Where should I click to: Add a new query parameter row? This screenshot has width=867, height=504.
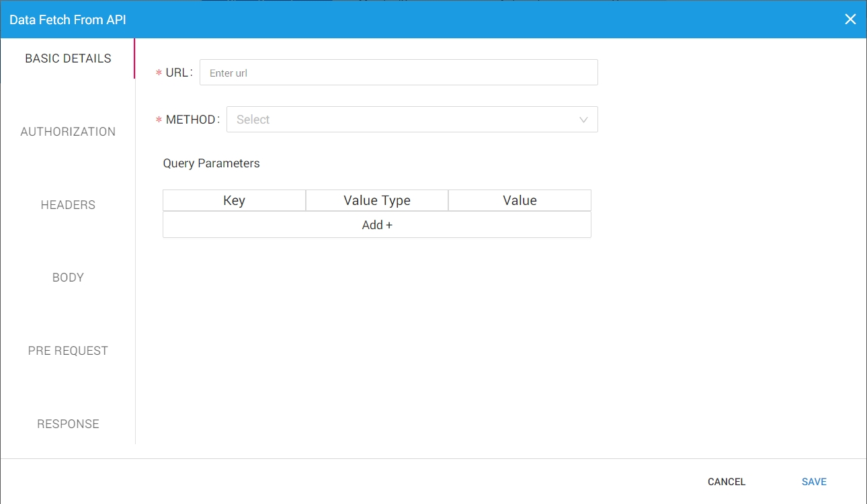pos(376,225)
